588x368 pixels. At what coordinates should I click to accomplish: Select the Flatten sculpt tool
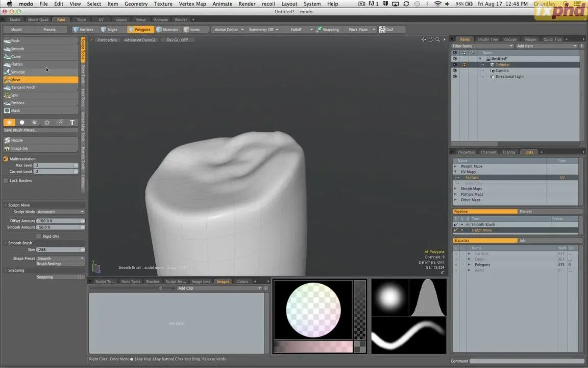(x=40, y=64)
